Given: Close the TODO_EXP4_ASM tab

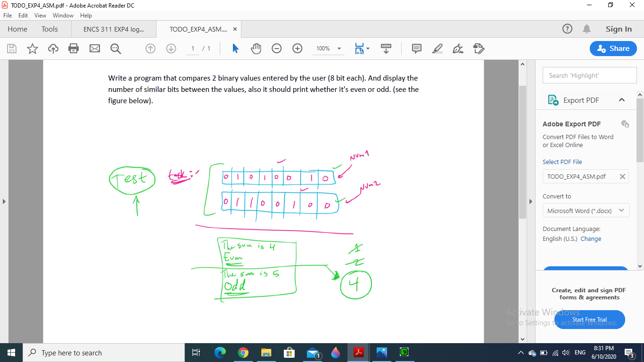Looking at the screenshot, I should [x=235, y=29].
